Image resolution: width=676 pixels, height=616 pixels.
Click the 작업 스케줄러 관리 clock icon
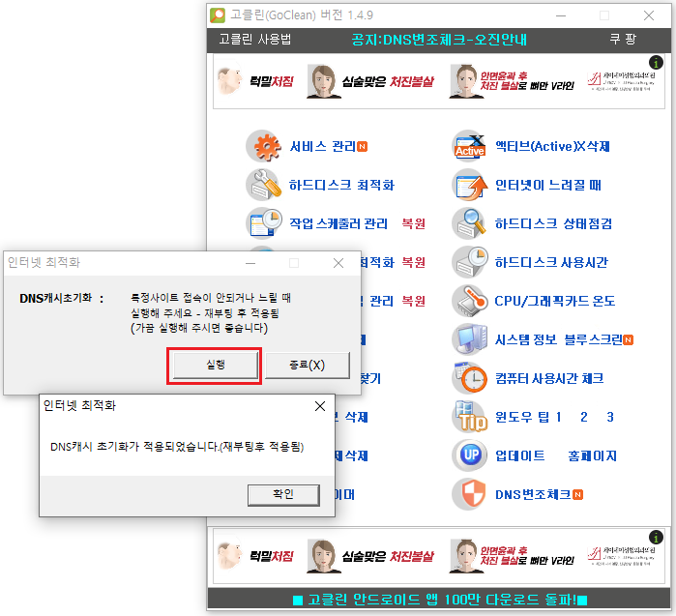[264, 223]
